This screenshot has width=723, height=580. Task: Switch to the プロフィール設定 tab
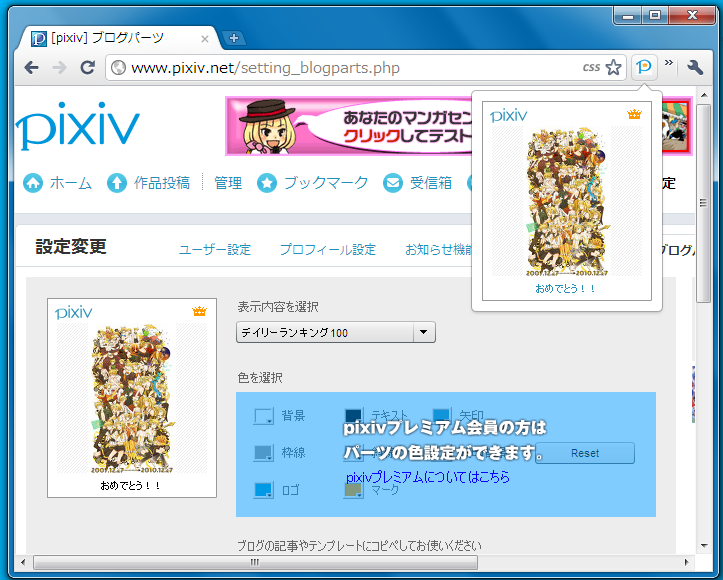pyautogui.click(x=327, y=249)
